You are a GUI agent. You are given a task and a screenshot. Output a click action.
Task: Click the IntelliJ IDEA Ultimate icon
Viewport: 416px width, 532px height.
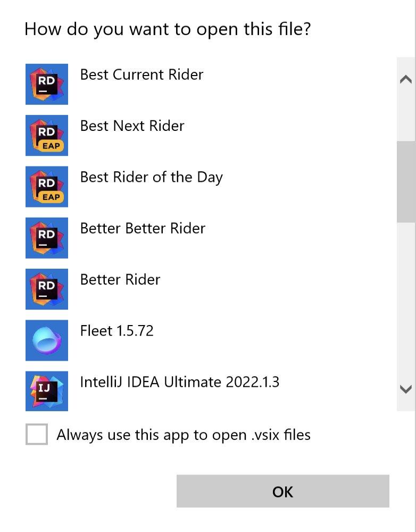pos(47,391)
